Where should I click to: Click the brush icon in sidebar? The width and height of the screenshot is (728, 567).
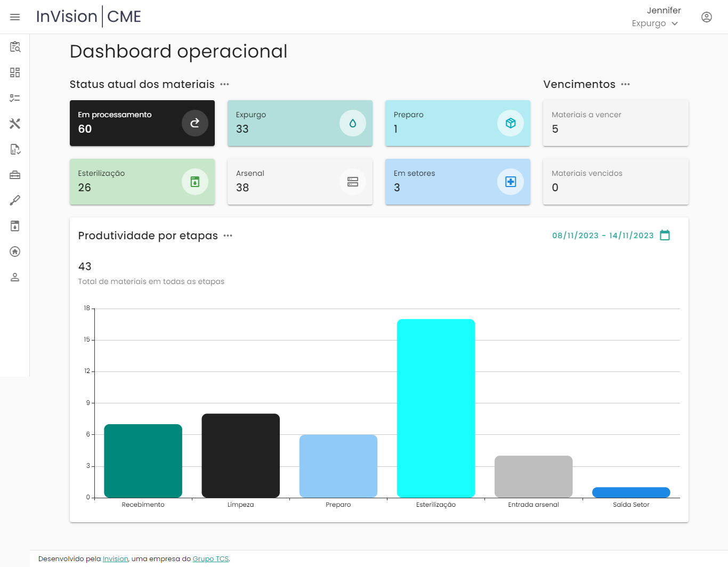(x=15, y=200)
